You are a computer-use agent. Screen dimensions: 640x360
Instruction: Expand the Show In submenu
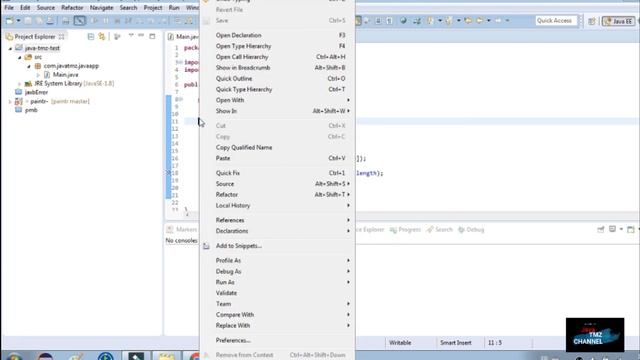click(x=278, y=111)
